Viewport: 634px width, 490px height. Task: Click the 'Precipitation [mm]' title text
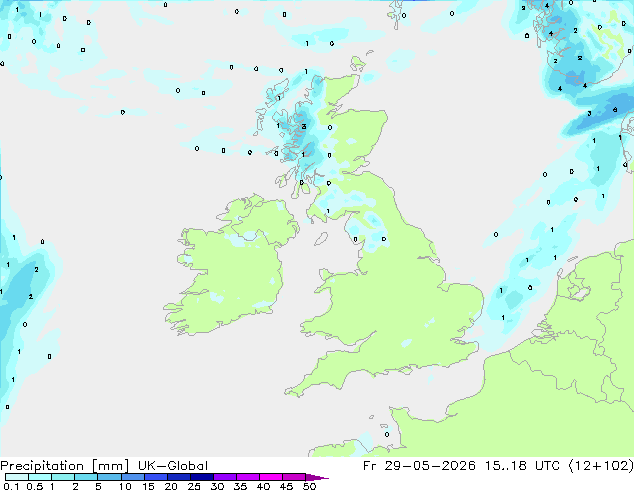click(x=65, y=466)
